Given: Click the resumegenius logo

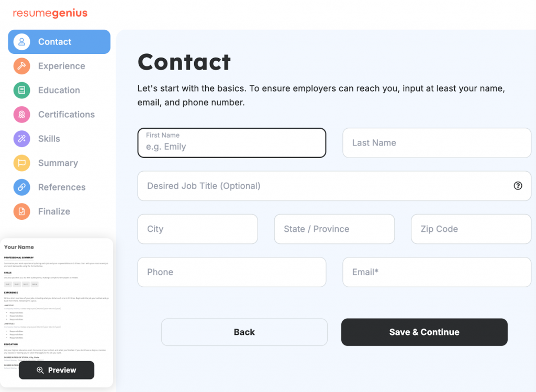Looking at the screenshot, I should tap(50, 14).
